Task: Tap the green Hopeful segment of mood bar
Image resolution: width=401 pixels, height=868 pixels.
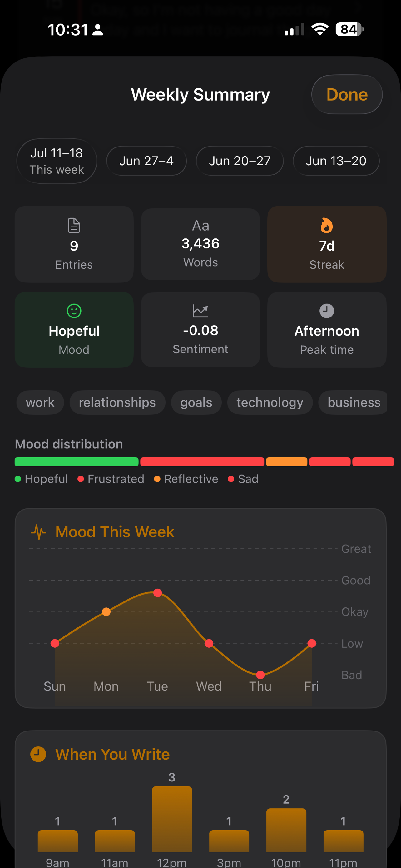Action: pyautogui.click(x=77, y=461)
